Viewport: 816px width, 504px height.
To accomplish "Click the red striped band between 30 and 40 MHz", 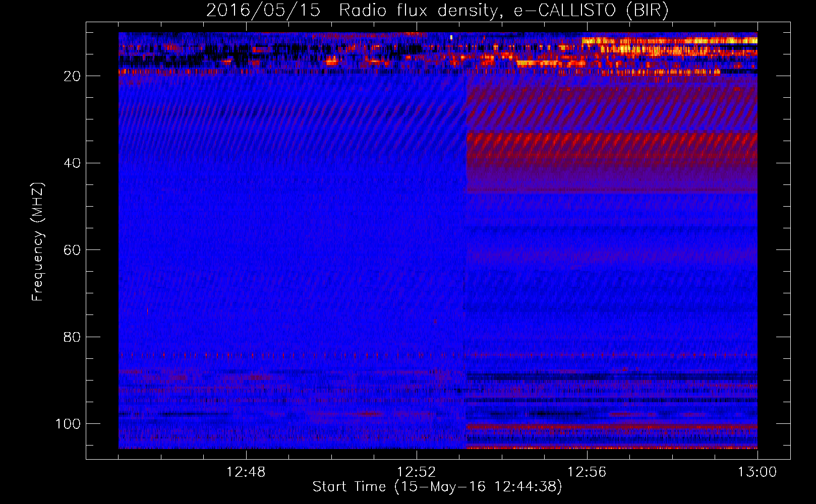I will (612, 145).
